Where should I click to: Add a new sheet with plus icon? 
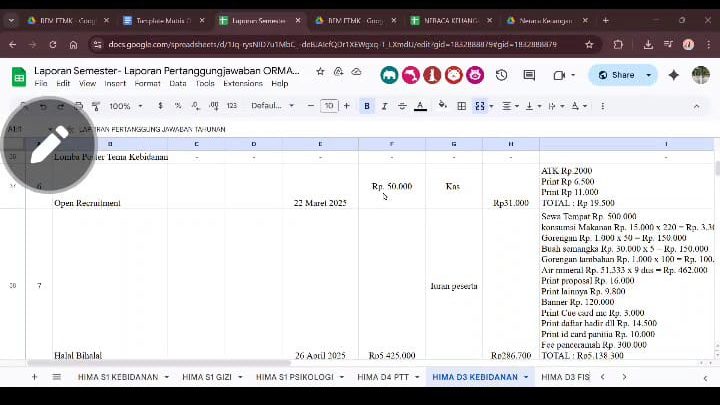click(x=34, y=377)
